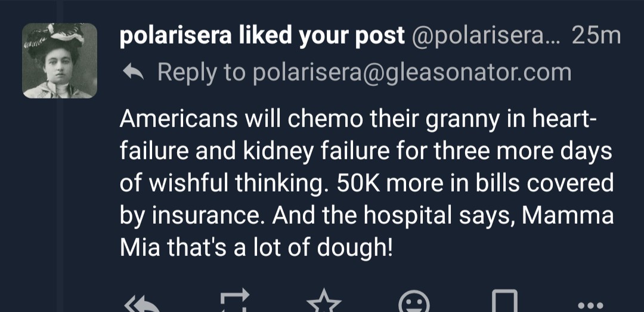Click the 25m timestamp

596,37
